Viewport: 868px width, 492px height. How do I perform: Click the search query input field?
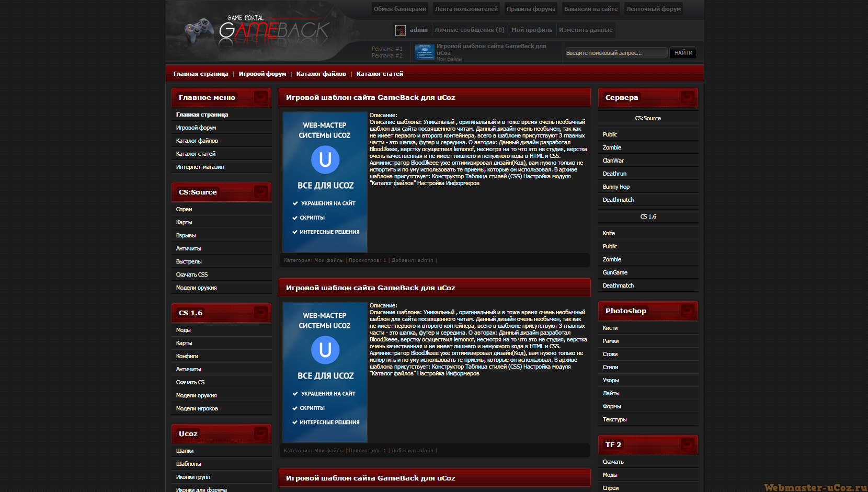(616, 53)
